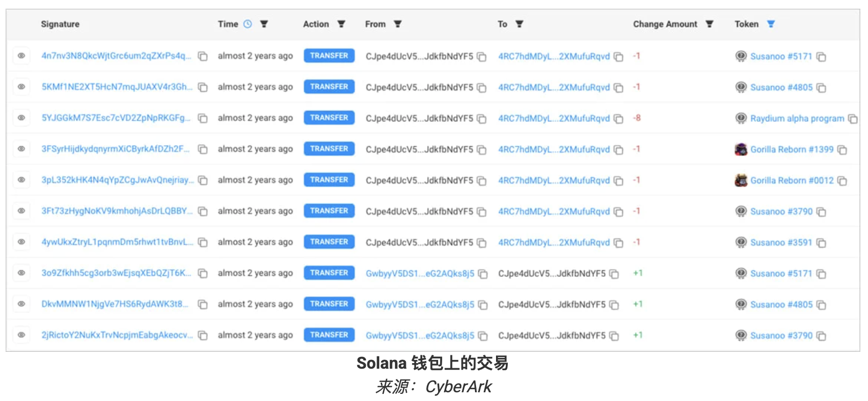Copy signature 4n7nv3N8QkcWjtGrc6um2qZXrPs4q
Viewport: 868px width, 401px height.
tap(203, 56)
